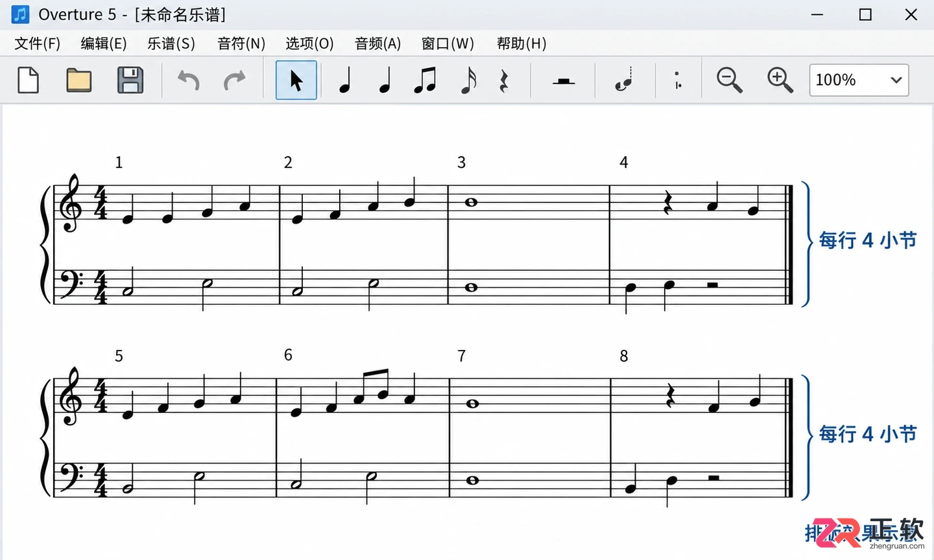Pick the sixteenth note tool
The image size is (934, 560).
point(468,81)
